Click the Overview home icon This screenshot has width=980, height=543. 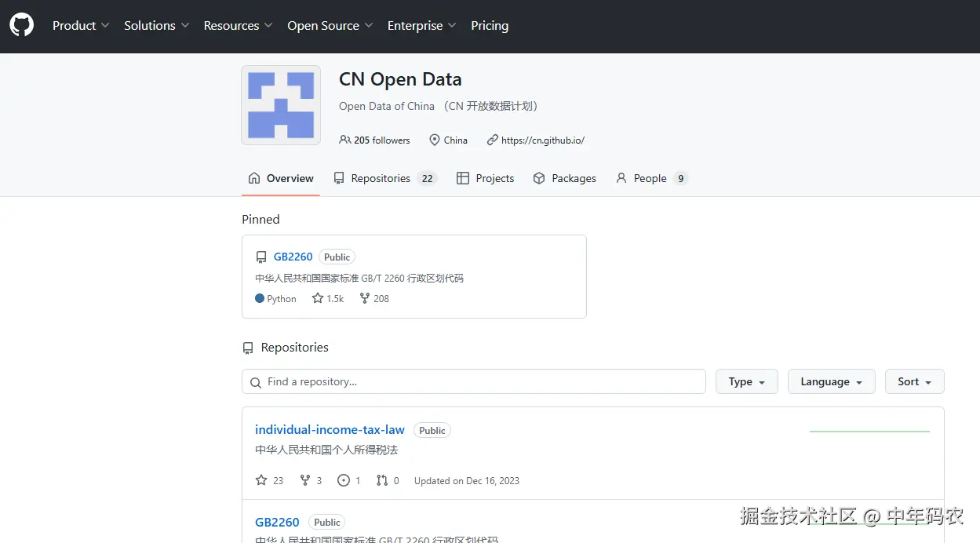point(254,178)
